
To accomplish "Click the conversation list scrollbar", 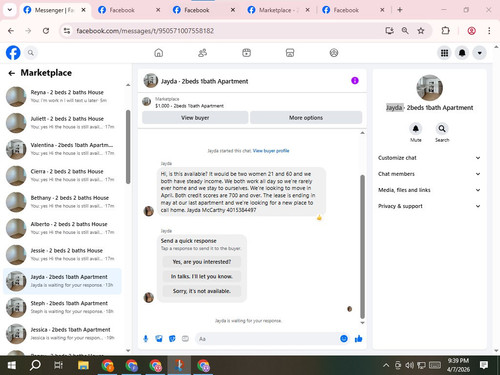I will pyautogui.click(x=128, y=147).
